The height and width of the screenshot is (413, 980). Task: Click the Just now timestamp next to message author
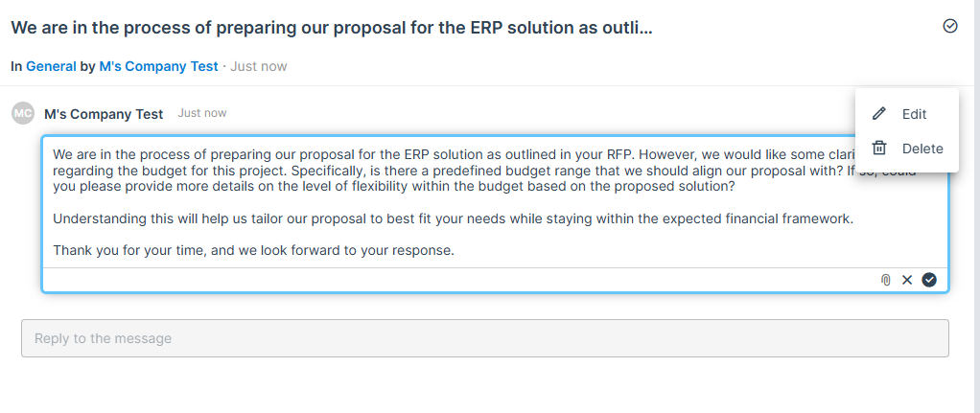pyautogui.click(x=202, y=113)
